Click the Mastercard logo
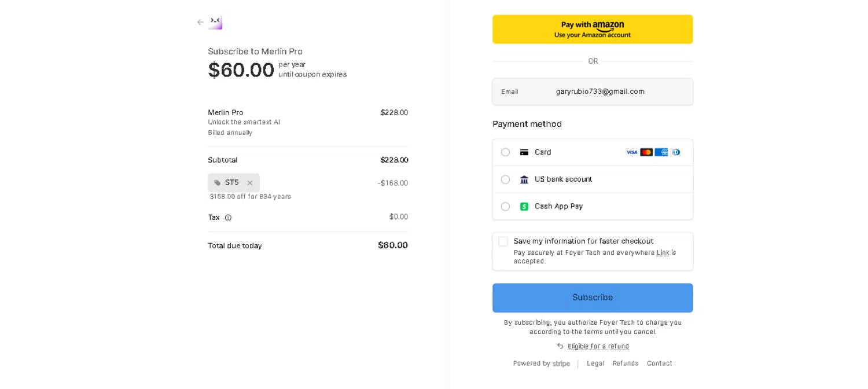 (646, 152)
